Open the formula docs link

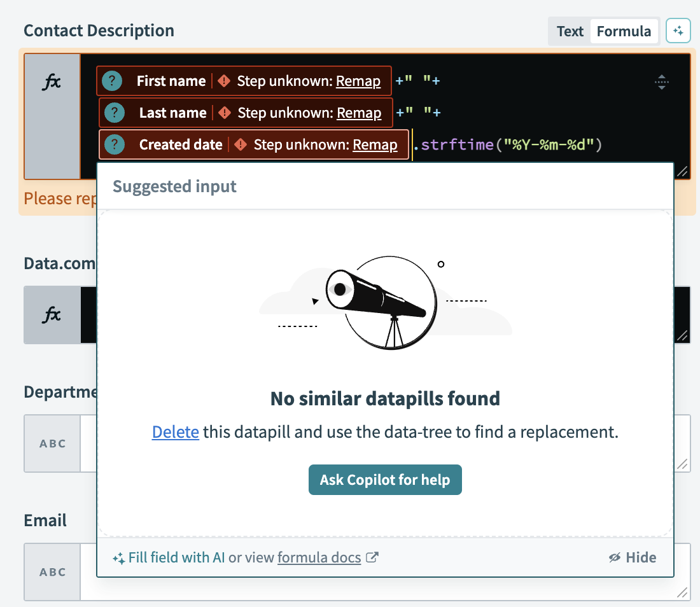pos(318,557)
